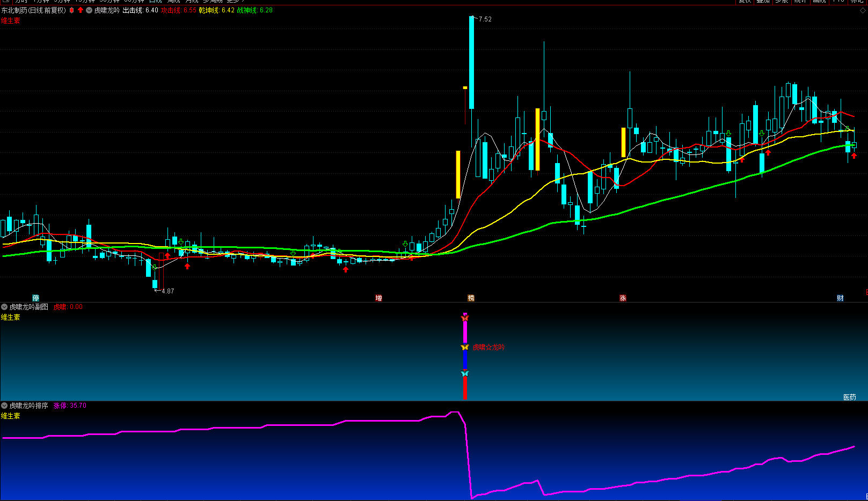Click the 增 event marker on the time axis
868x501 pixels.
(378, 298)
